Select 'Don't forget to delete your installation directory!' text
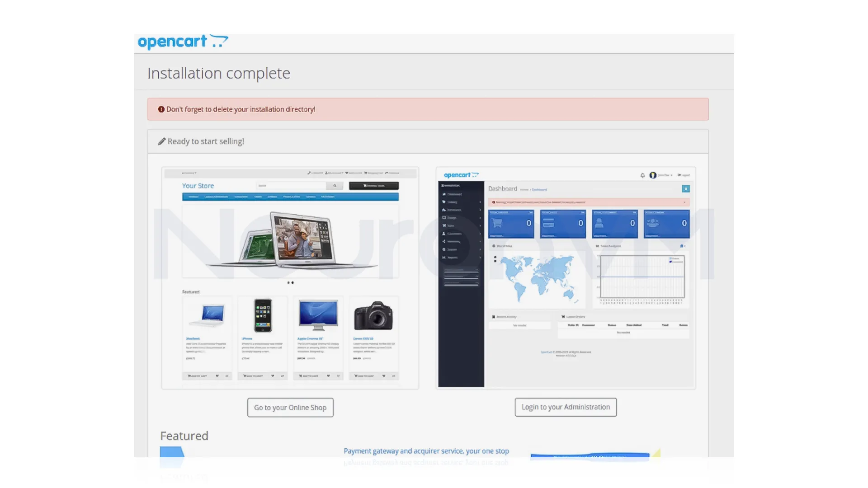The height and width of the screenshot is (488, 868). pyautogui.click(x=241, y=109)
